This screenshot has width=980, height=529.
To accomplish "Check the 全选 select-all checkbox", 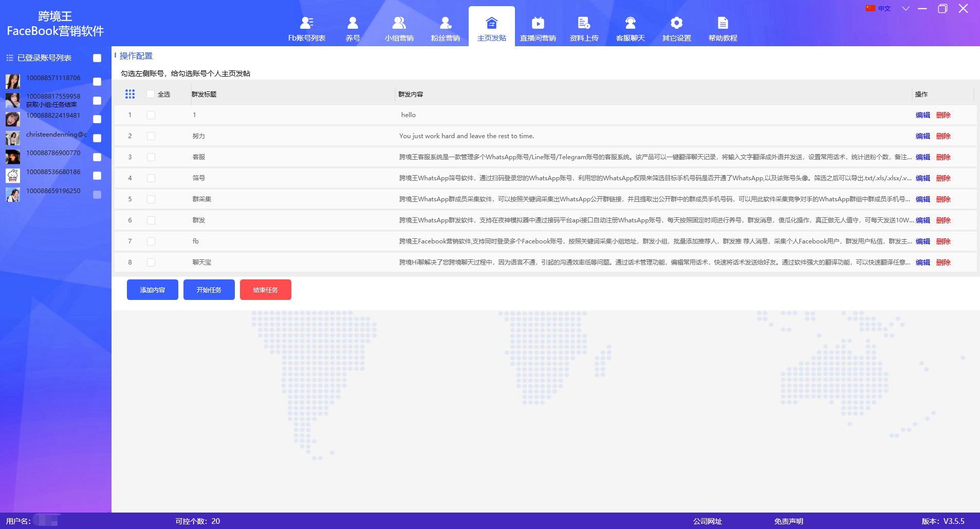I will click(151, 94).
